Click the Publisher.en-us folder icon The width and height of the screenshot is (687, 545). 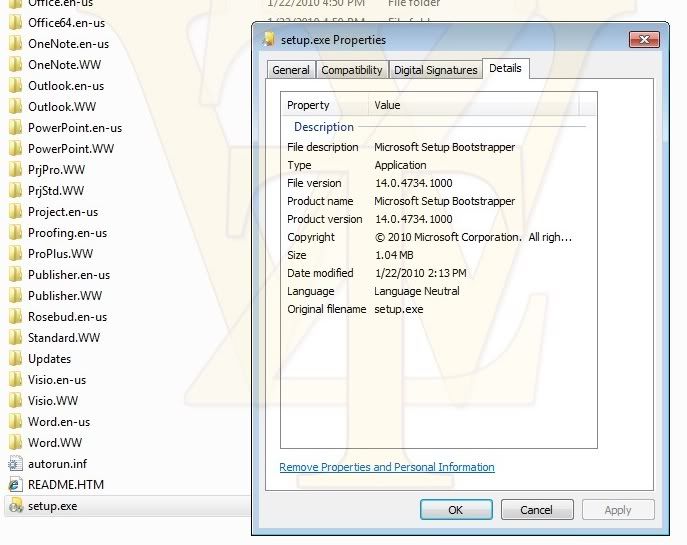pyautogui.click(x=15, y=275)
